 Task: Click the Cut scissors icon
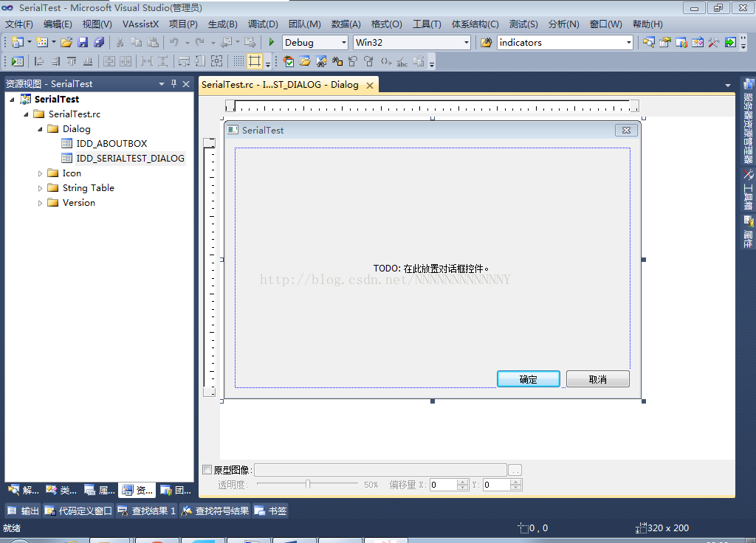120,42
